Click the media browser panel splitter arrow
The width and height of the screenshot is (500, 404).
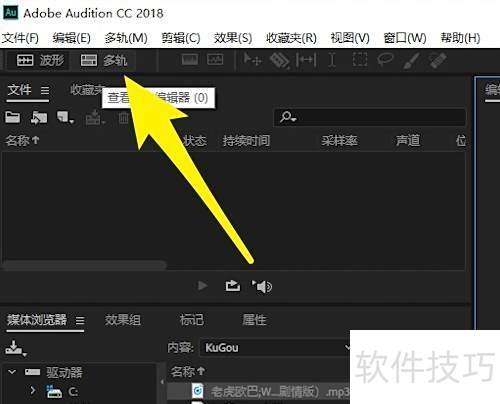click(x=162, y=382)
